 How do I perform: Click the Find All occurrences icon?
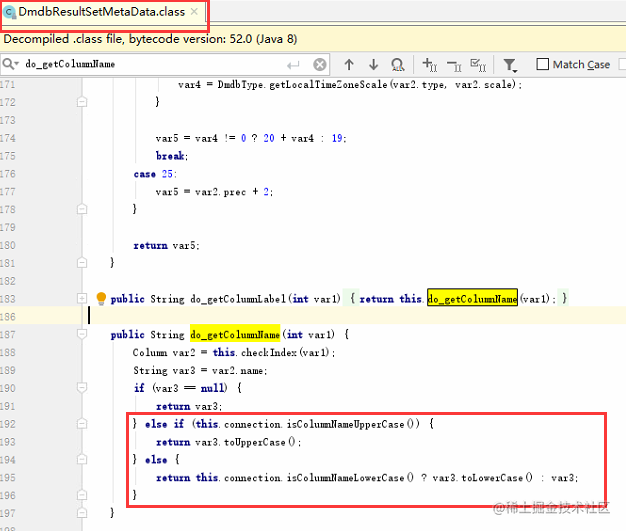(398, 64)
